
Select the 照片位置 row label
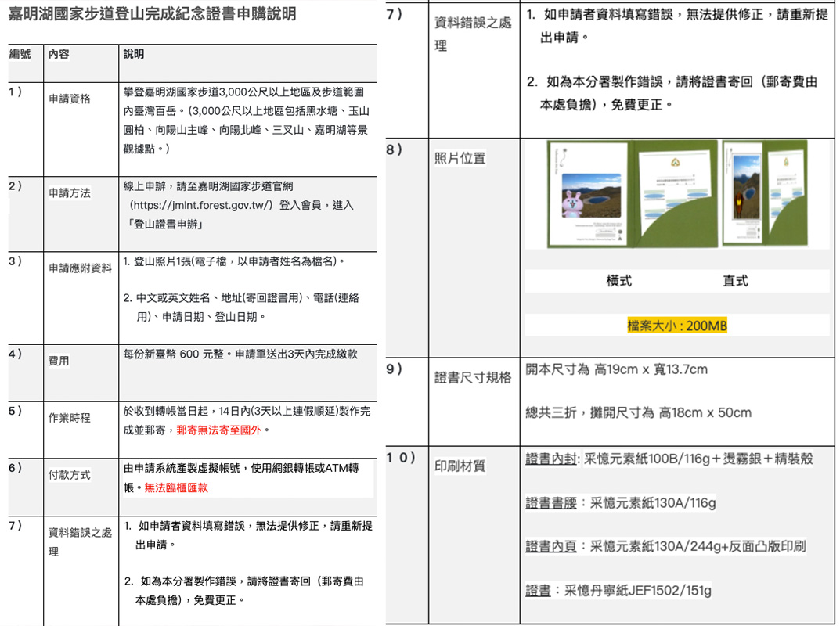click(x=460, y=158)
